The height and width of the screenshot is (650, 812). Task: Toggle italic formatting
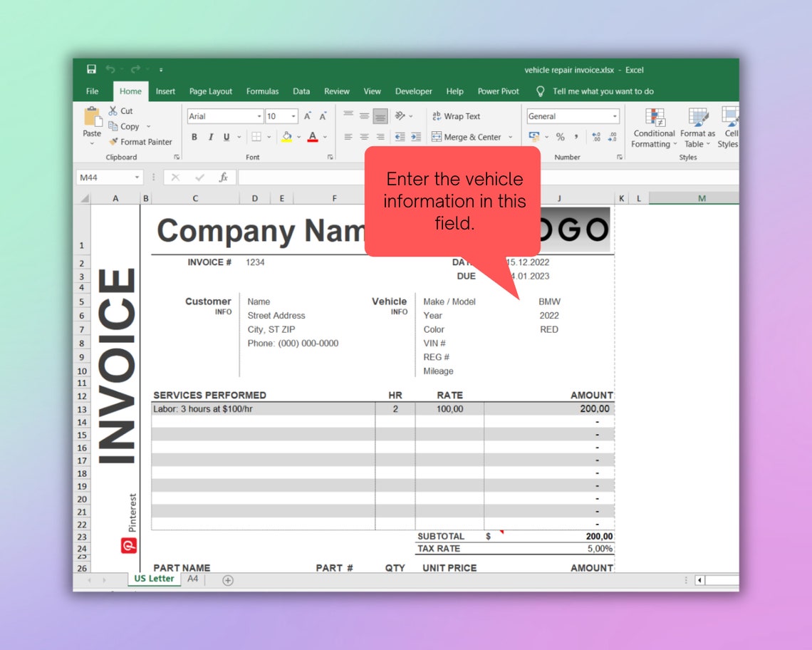[211, 137]
